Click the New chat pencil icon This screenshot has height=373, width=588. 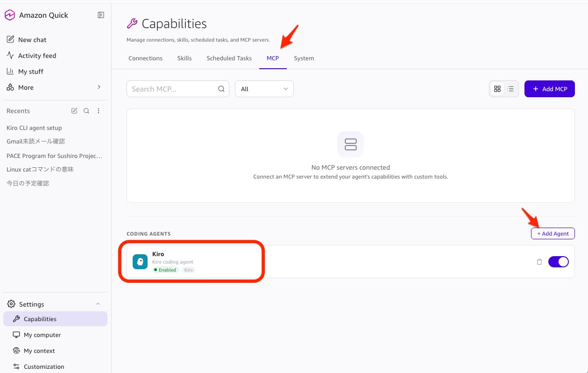[10, 40]
